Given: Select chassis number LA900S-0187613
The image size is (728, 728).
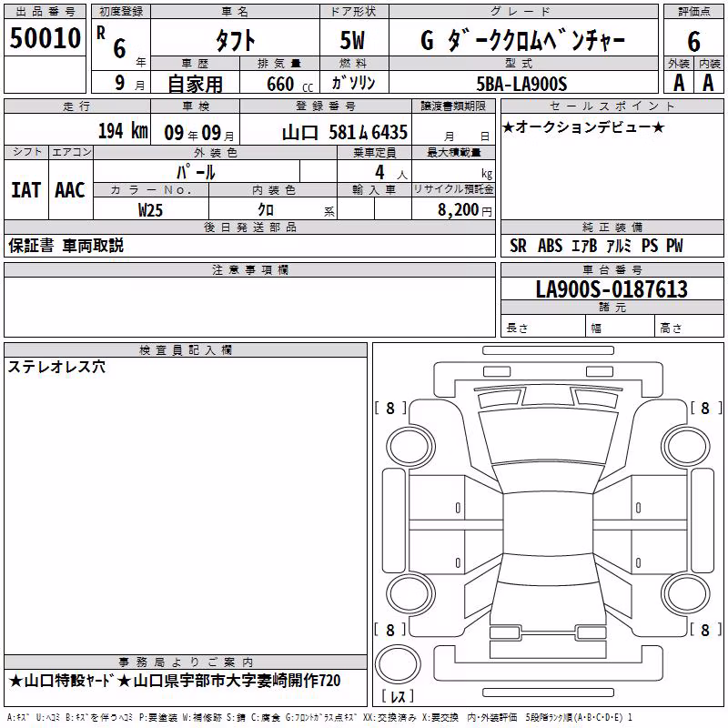Looking at the screenshot, I should [x=612, y=289].
